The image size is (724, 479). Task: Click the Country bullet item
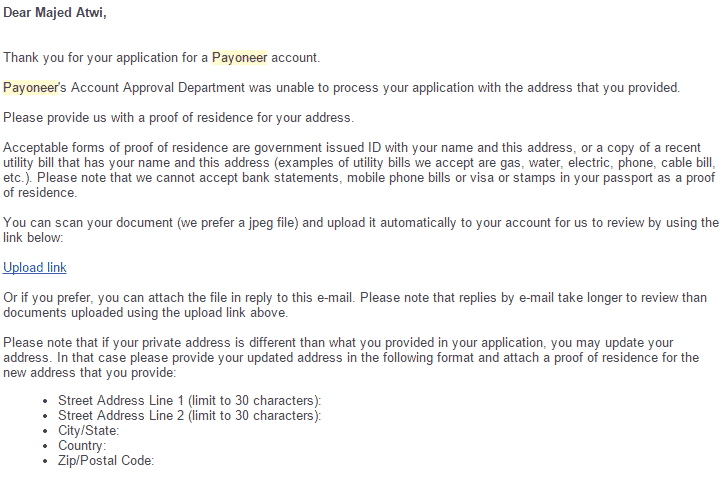(x=82, y=446)
